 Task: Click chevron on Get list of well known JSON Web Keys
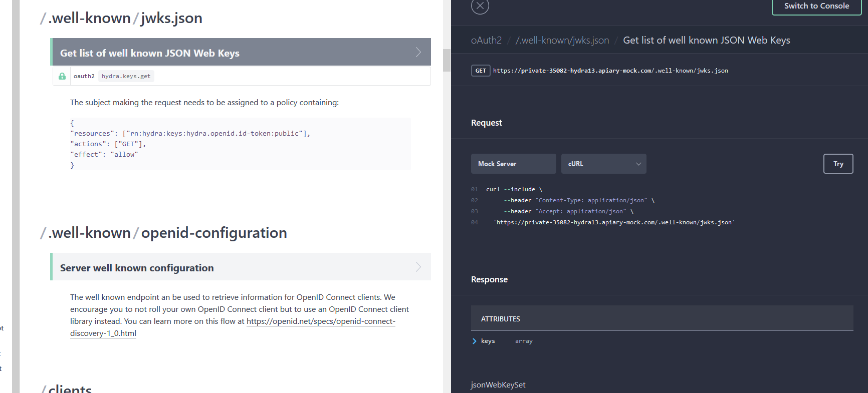[x=418, y=52]
